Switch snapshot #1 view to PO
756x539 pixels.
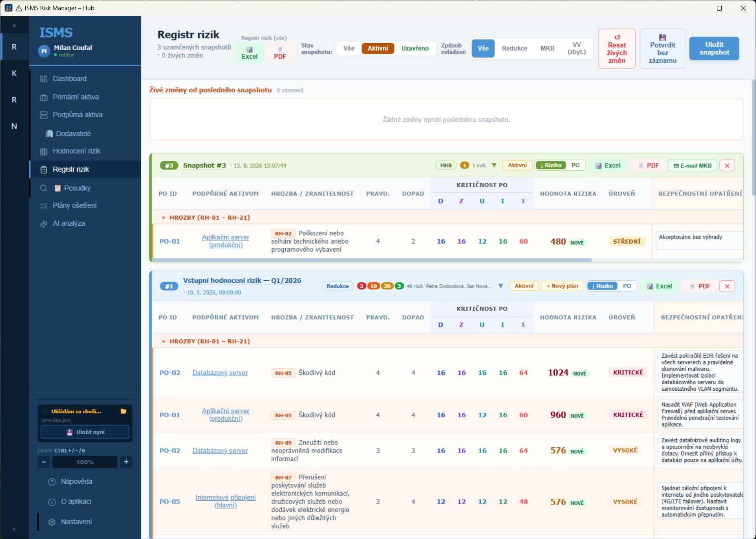tap(627, 286)
